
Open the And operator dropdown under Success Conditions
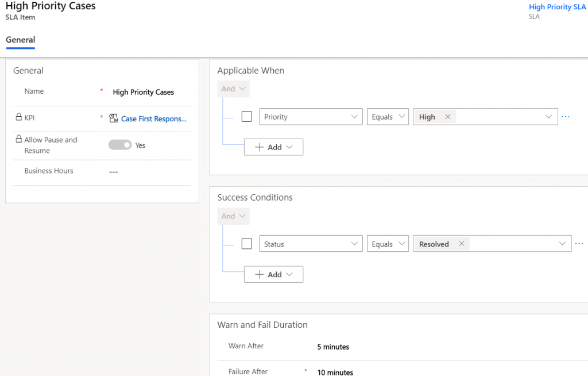click(233, 216)
